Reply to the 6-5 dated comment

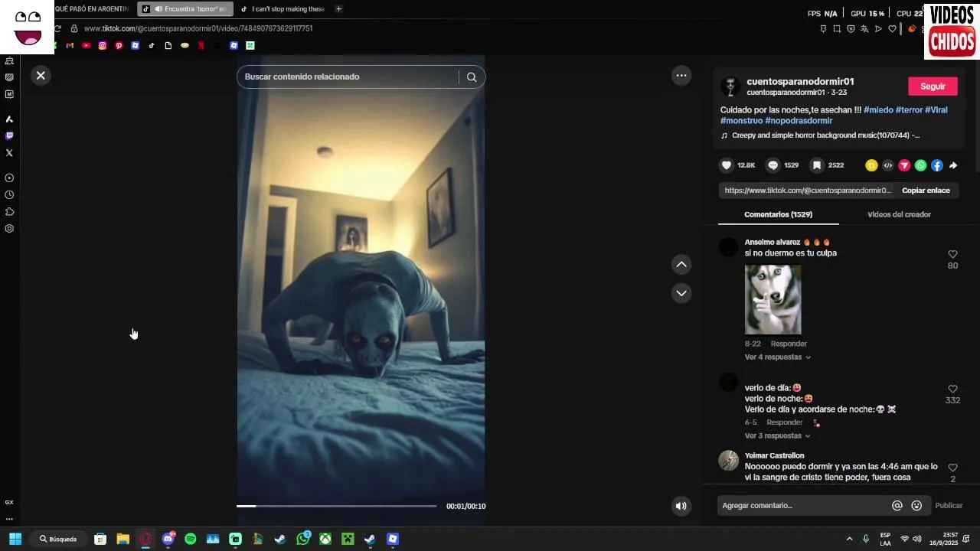point(785,422)
